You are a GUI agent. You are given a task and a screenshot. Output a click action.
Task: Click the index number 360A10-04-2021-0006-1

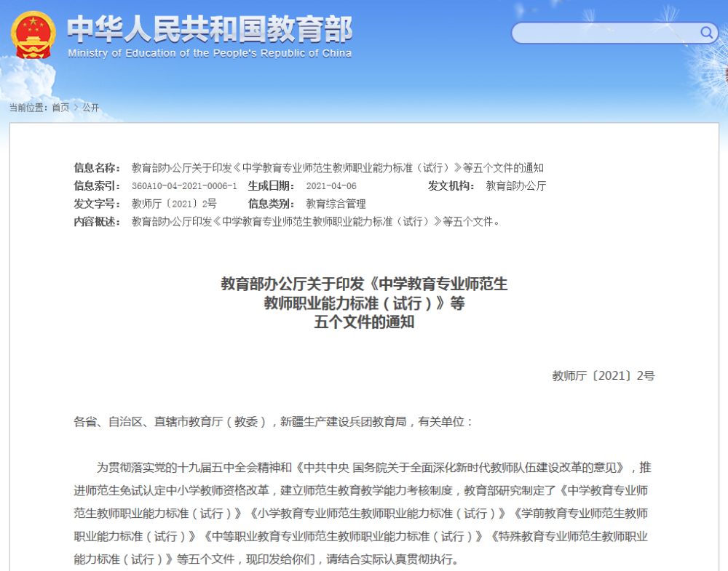184,186
